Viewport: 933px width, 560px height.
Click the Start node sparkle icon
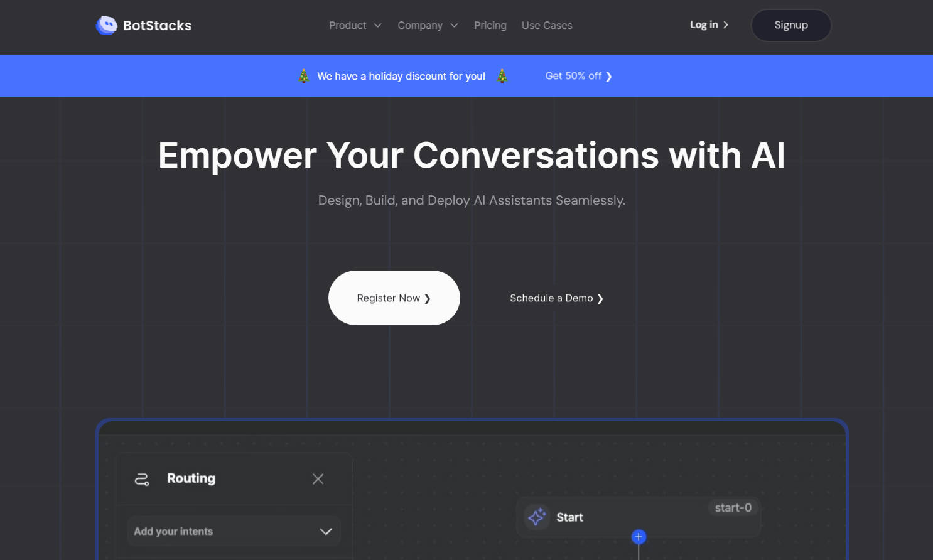(x=537, y=517)
